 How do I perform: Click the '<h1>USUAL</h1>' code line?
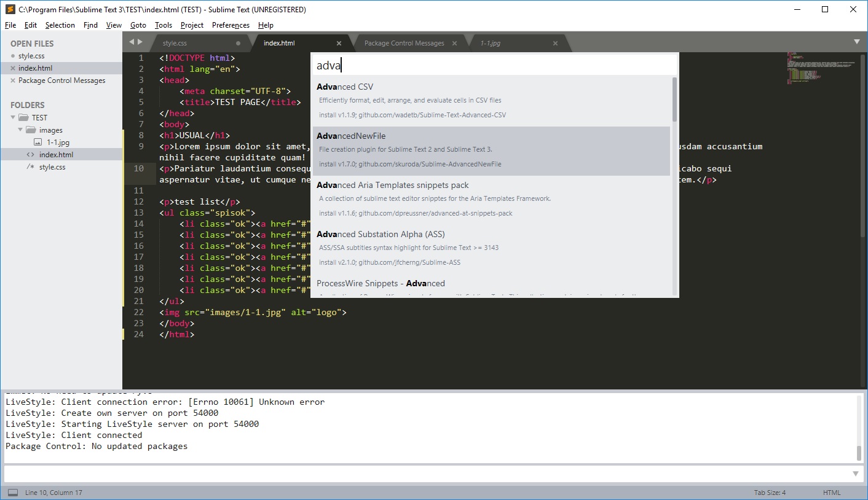pyautogui.click(x=195, y=135)
